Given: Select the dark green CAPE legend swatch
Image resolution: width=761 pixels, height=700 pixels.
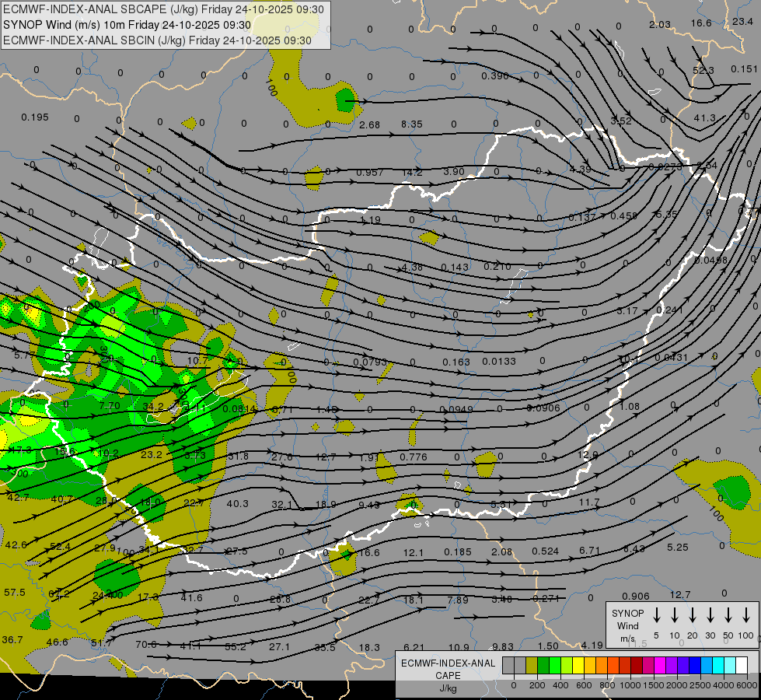Looking at the screenshot, I should (543, 666).
